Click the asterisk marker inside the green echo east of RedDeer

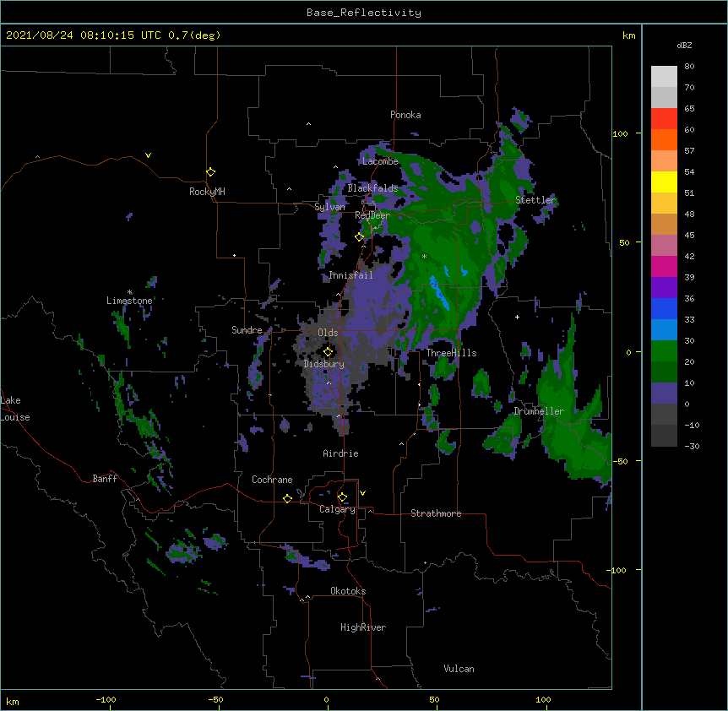pyautogui.click(x=424, y=256)
